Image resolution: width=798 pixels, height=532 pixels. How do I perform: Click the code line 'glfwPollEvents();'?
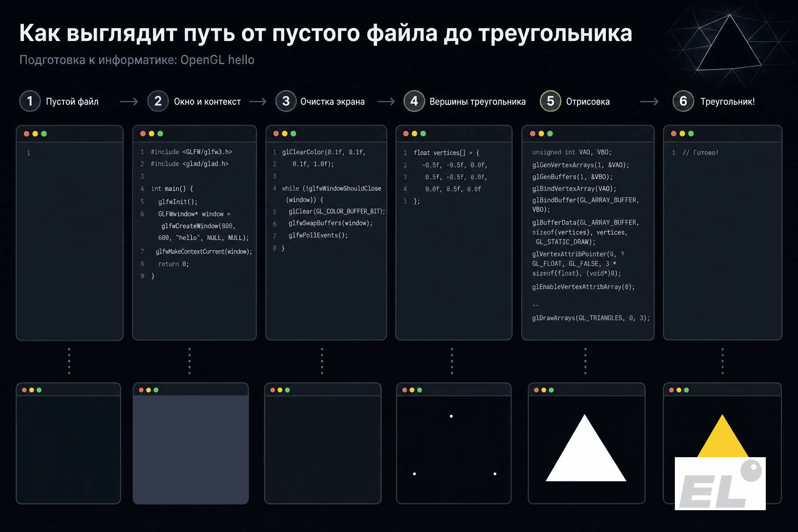click(x=318, y=236)
